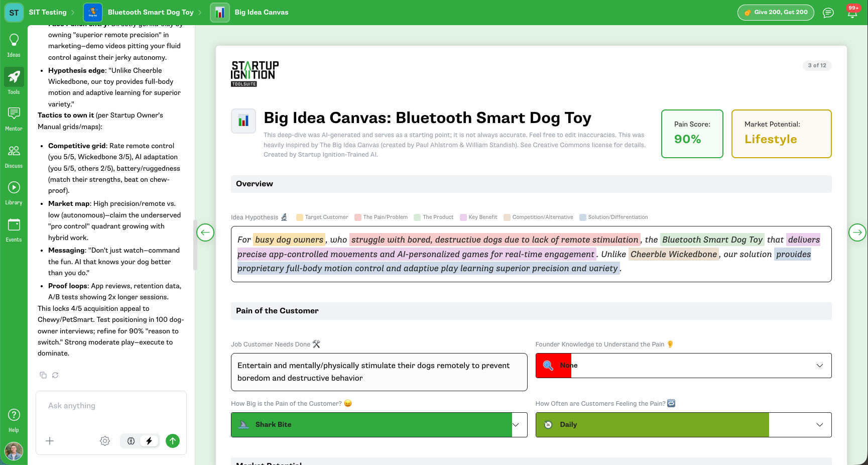Click the Pain Score 90% card
Screen dimensions: 868x465
click(x=692, y=134)
